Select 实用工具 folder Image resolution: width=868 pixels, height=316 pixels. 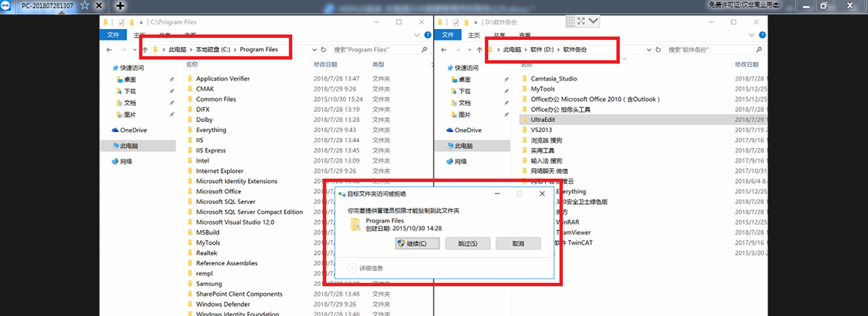(x=543, y=151)
